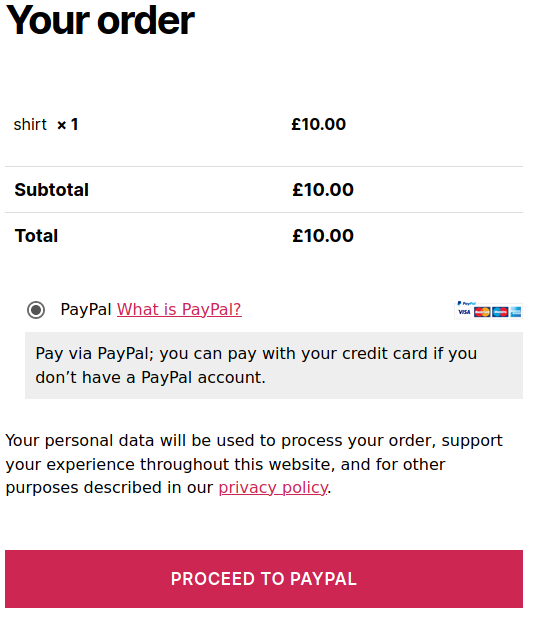Image resolution: width=542 pixels, height=622 pixels.
Task: Click the Total amount £10.00
Action: point(323,236)
